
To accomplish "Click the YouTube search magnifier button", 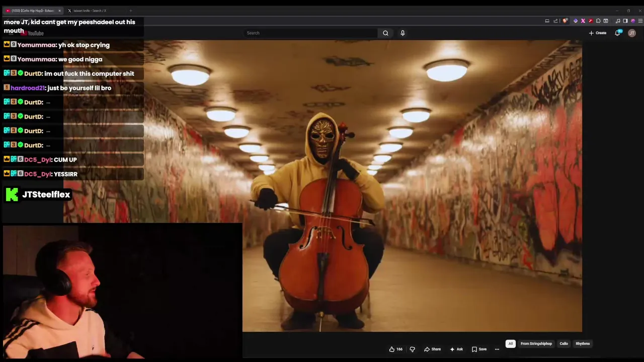I will 385,33.
